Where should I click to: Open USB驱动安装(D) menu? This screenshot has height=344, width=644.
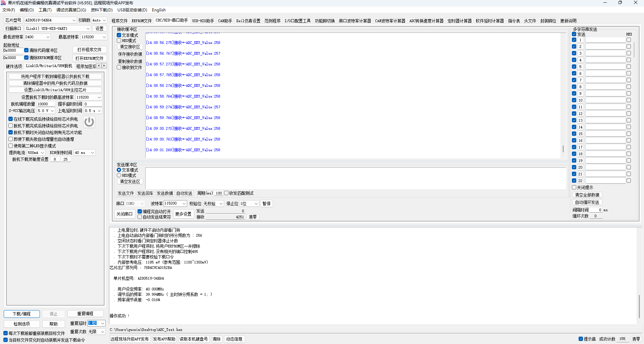coord(132,10)
